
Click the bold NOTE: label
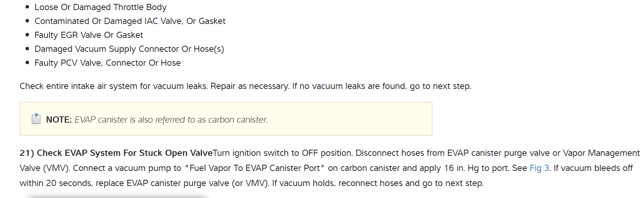pyautogui.click(x=59, y=120)
